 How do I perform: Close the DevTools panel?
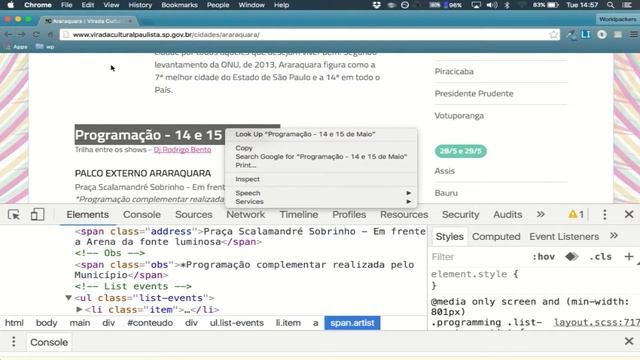(629, 214)
